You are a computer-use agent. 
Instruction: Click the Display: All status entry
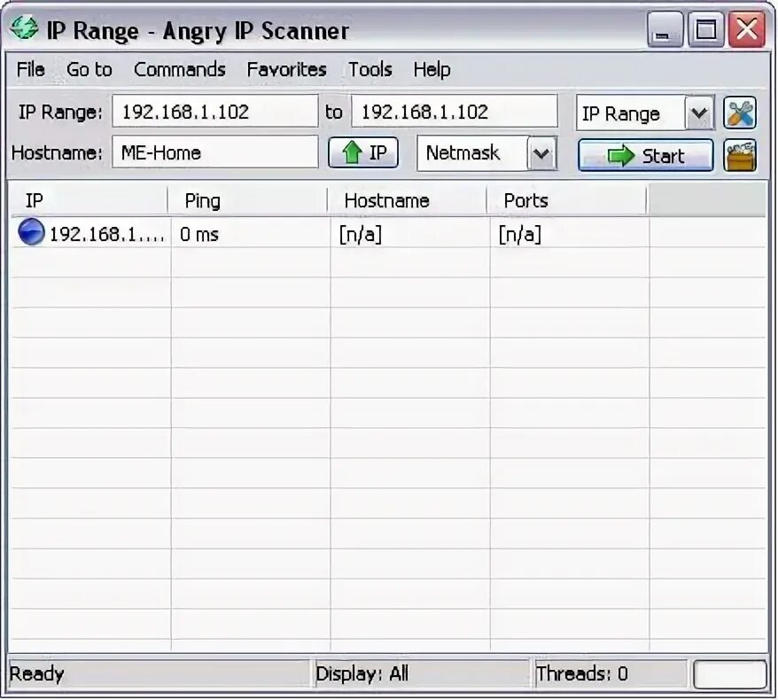[x=362, y=673]
